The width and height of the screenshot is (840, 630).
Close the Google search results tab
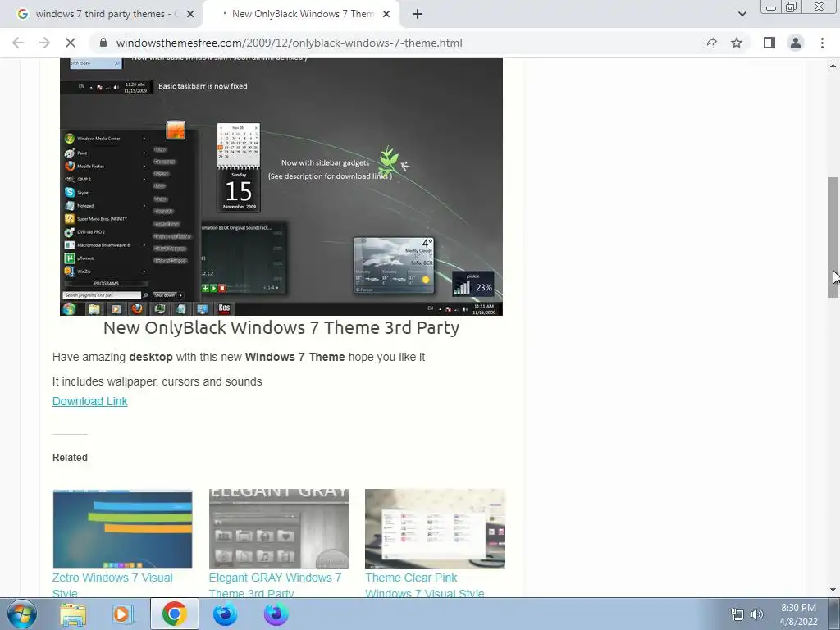point(190,14)
